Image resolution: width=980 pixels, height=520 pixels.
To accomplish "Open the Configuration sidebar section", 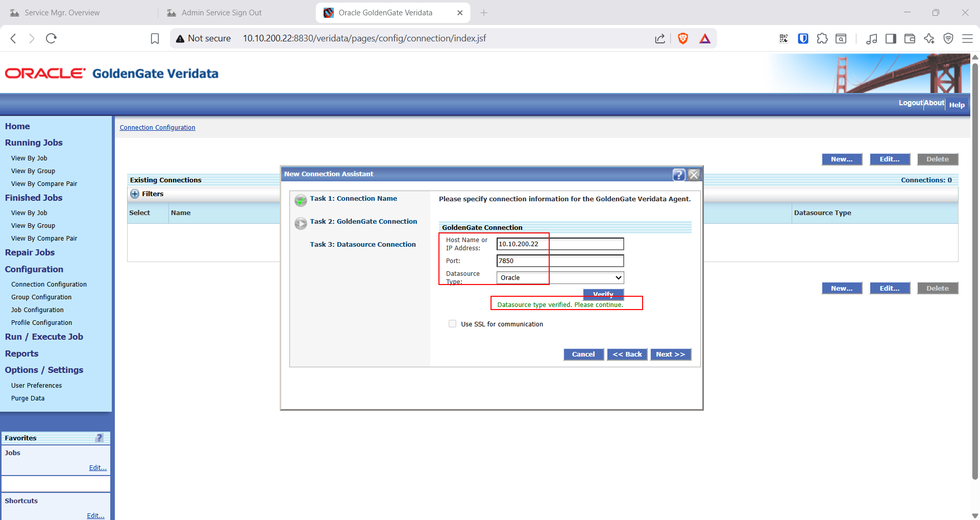I will click(34, 269).
